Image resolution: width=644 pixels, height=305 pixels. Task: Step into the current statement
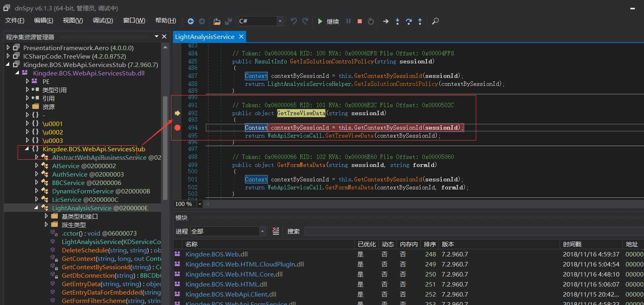[x=397, y=21]
